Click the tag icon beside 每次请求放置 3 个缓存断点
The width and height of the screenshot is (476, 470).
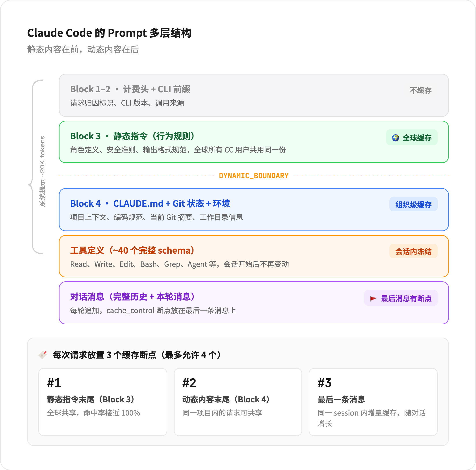43,355
